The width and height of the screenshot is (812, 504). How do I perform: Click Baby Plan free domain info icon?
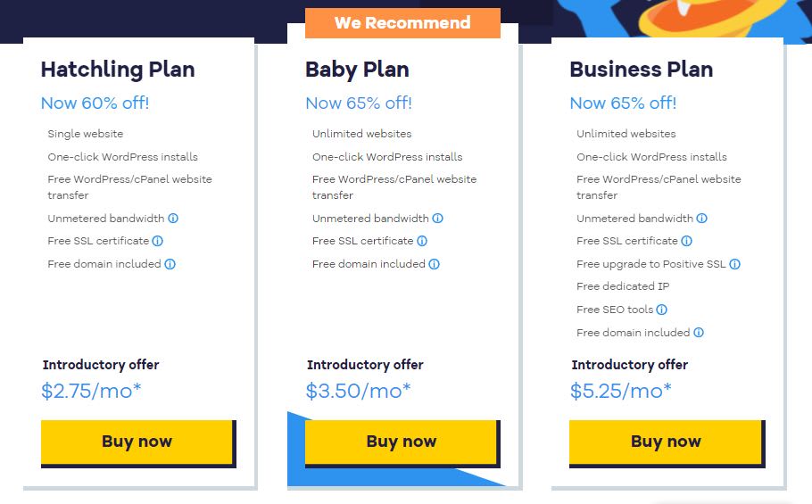pos(434,264)
